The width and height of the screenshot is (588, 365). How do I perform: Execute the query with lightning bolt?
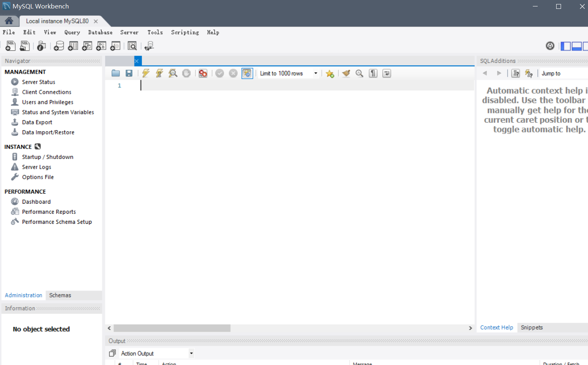tap(146, 73)
